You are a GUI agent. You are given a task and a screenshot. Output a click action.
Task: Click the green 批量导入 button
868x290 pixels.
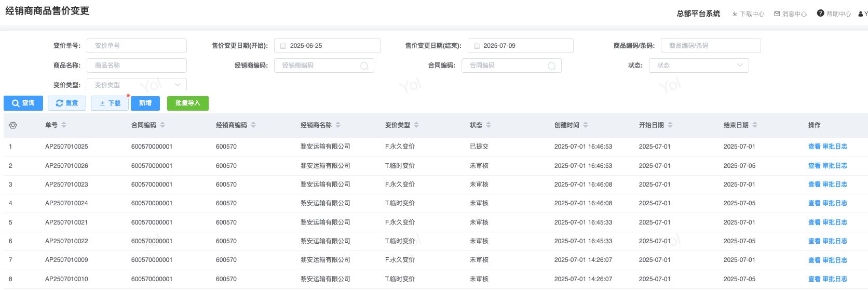click(187, 103)
